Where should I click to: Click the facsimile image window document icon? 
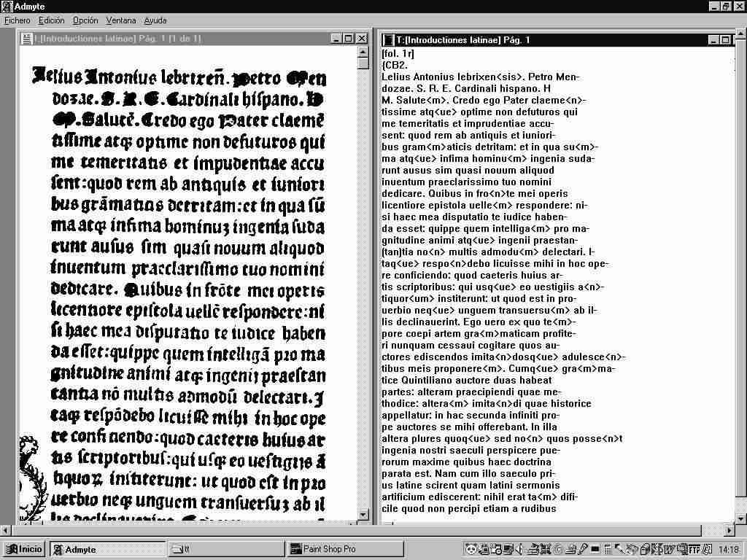[x=27, y=39]
